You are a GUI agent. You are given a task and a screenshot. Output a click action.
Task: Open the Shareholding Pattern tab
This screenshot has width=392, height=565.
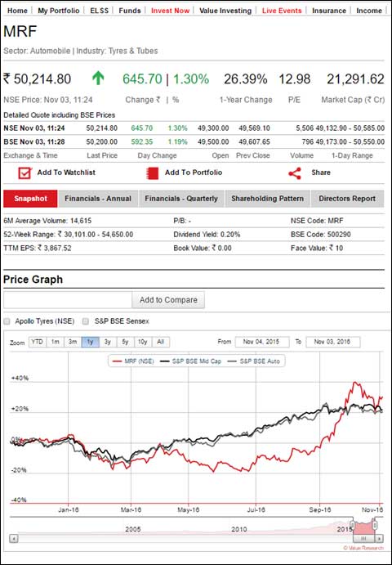pyautogui.click(x=267, y=199)
